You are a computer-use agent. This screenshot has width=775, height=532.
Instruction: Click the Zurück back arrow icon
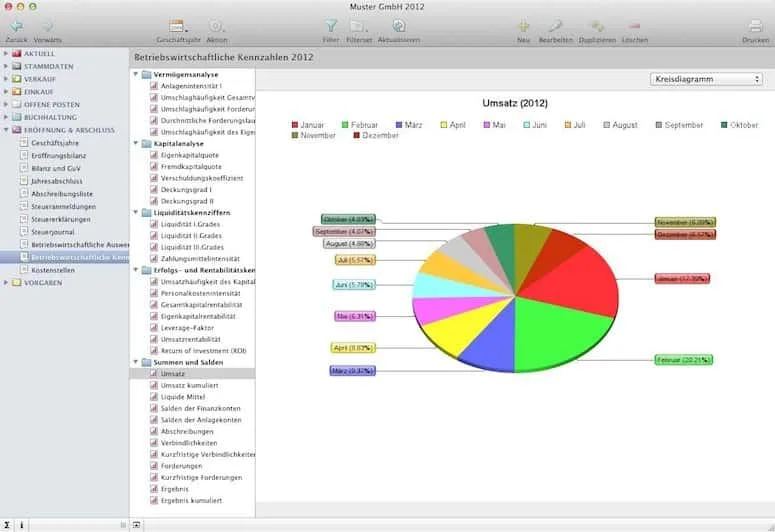(16, 26)
